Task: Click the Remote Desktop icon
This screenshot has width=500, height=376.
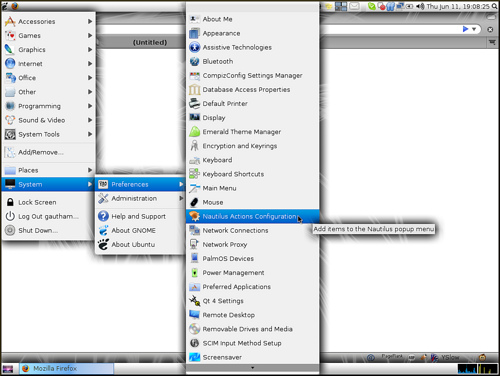Action: pos(194,315)
